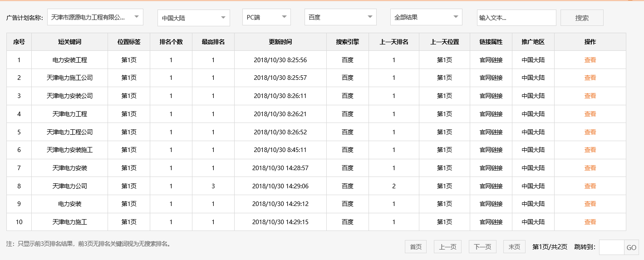The height and width of the screenshot is (260, 644).
Task: Click 查看 for 电力安装 row
Action: [590, 204]
